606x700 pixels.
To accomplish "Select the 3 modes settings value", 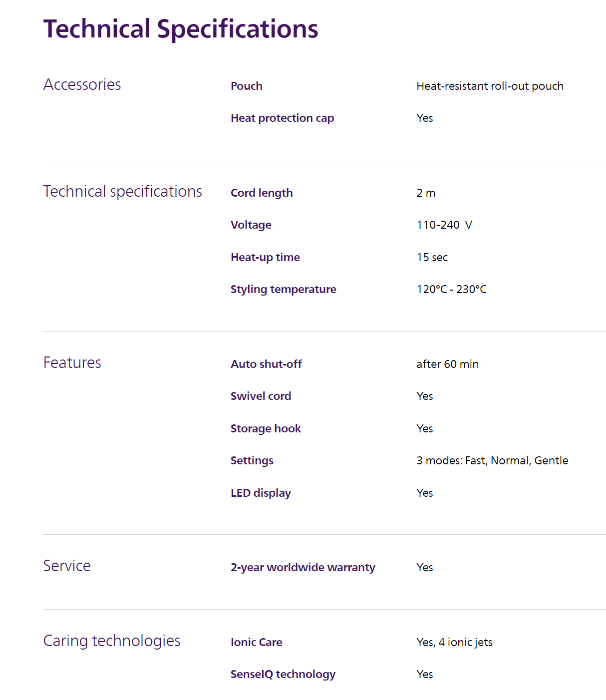I will pos(492,460).
